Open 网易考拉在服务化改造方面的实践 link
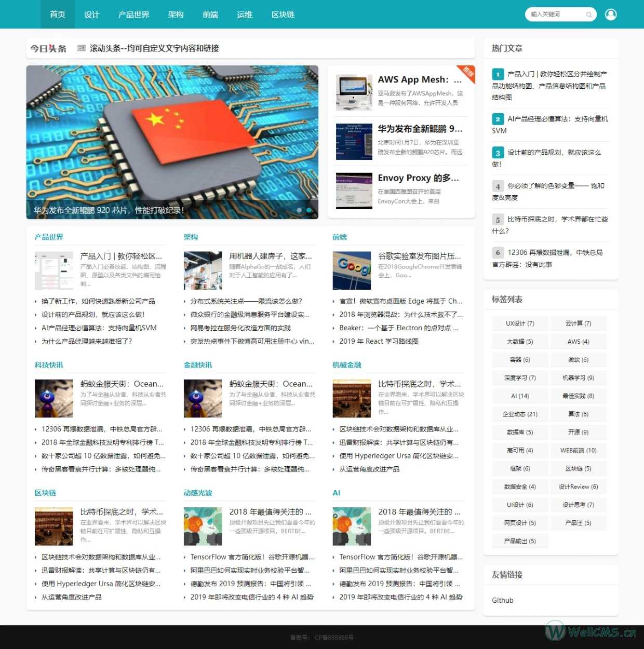This screenshot has height=649, width=644. tap(240, 328)
